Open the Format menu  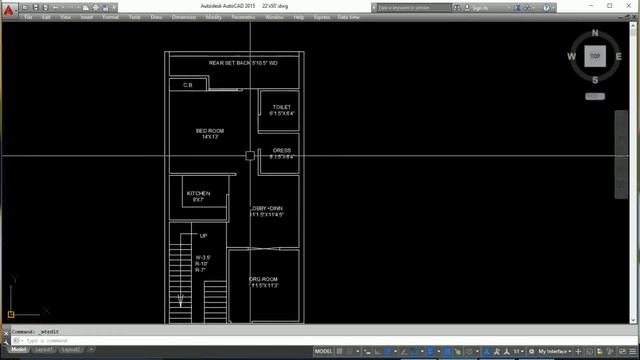111,17
